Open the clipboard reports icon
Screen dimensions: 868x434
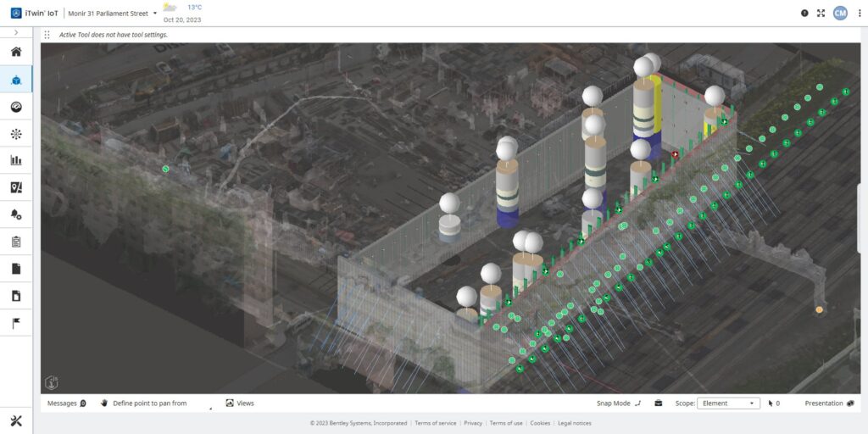(16, 242)
